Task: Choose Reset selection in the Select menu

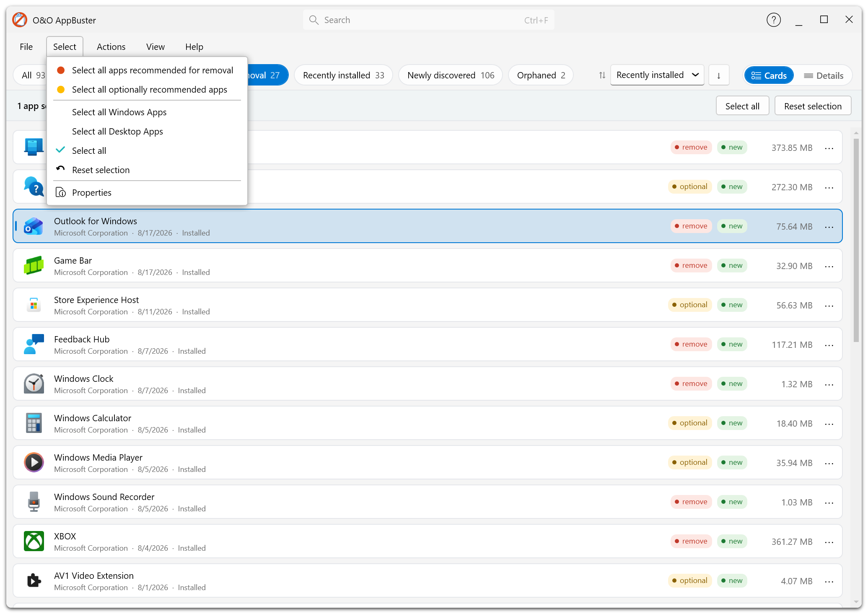Action: pyautogui.click(x=147, y=170)
